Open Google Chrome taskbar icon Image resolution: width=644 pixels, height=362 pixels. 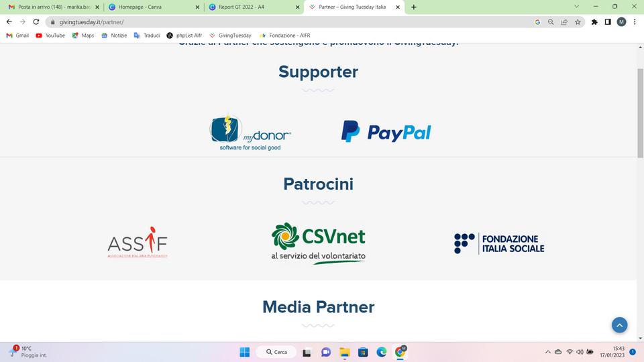pyautogui.click(x=400, y=352)
